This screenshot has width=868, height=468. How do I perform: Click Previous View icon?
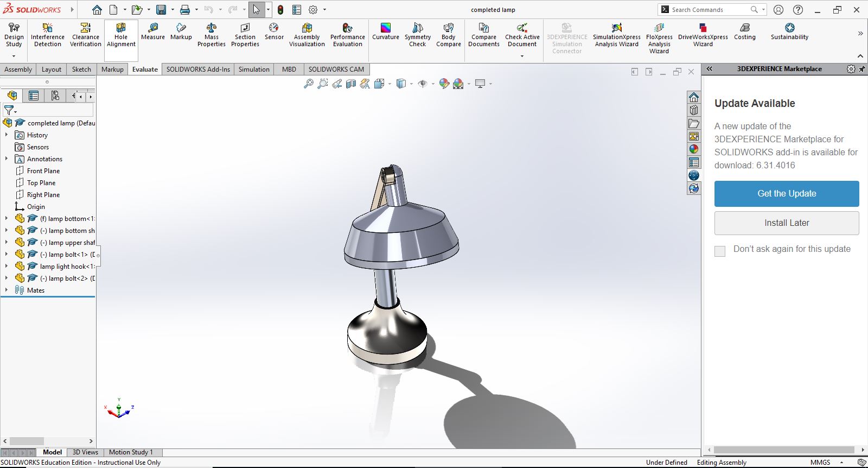pos(337,84)
